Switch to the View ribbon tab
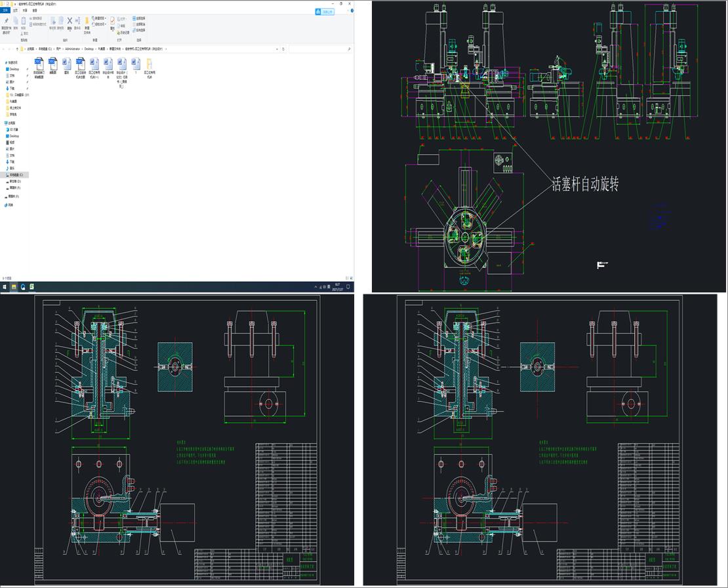The height and width of the screenshot is (588, 728). [34, 10]
